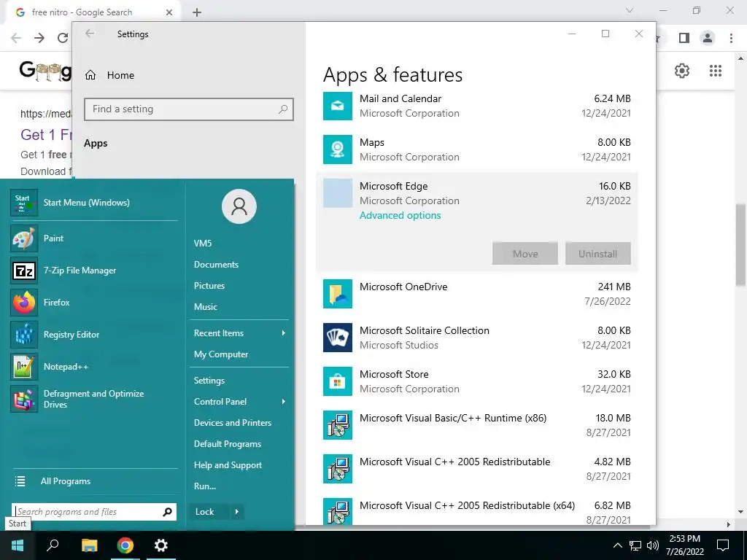Click the user avatar picture
This screenshot has width=747, height=560.
239,206
